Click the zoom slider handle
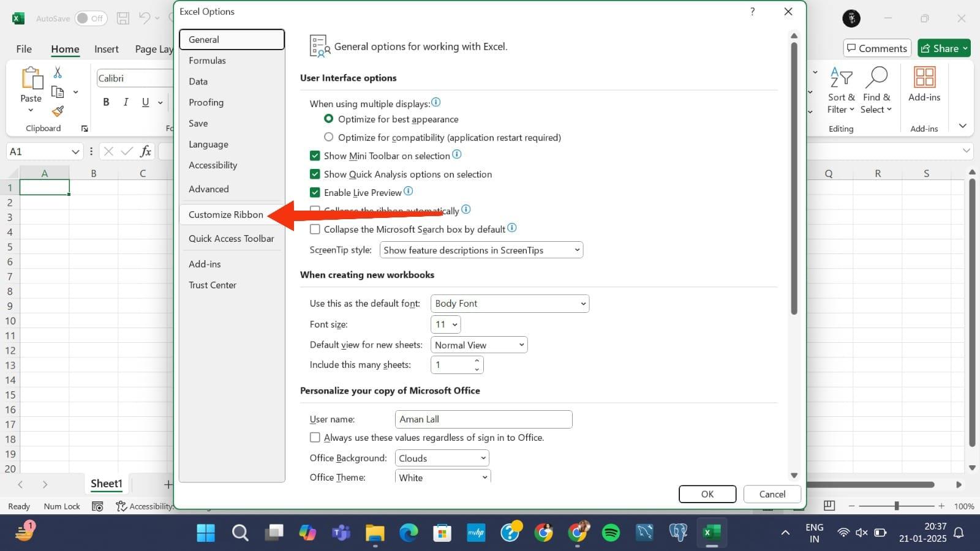The width and height of the screenshot is (980, 551). tap(897, 506)
